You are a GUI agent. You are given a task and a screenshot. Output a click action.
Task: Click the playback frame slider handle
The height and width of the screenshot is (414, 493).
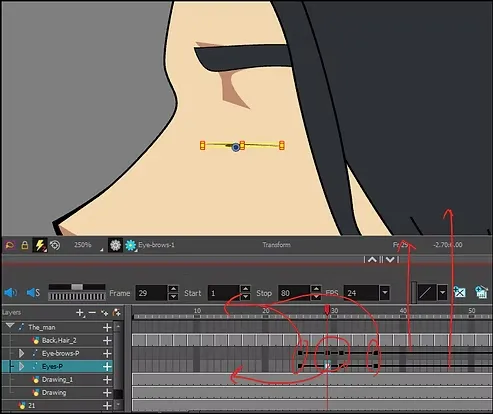[77, 287]
